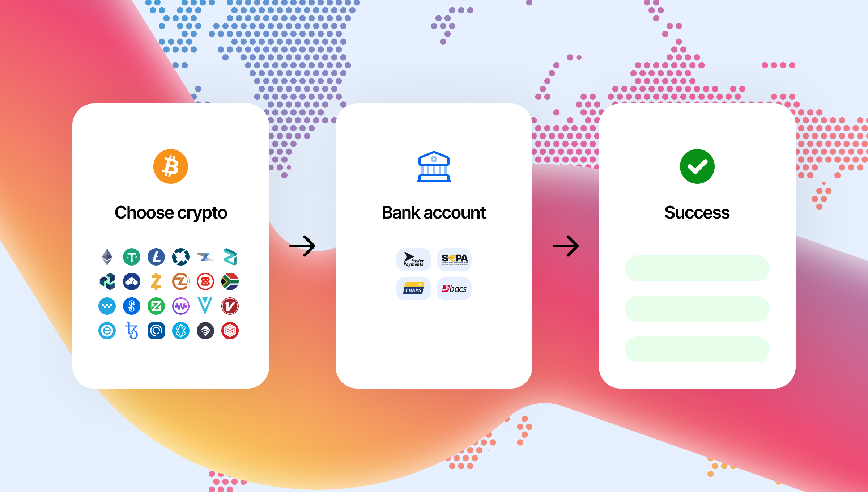Select Faster Payments payment method
Screen dimensions: 868x492
point(413,259)
